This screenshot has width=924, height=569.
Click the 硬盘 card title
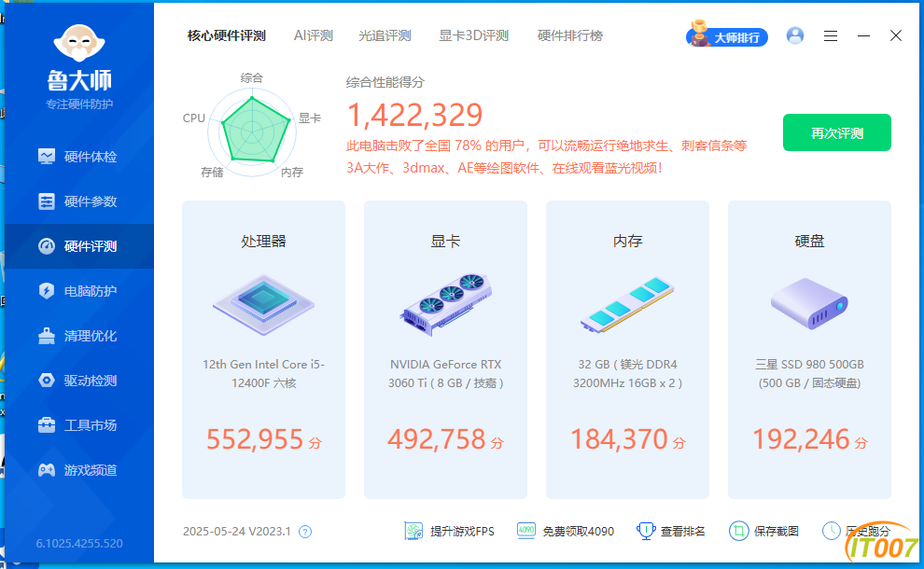(x=809, y=242)
